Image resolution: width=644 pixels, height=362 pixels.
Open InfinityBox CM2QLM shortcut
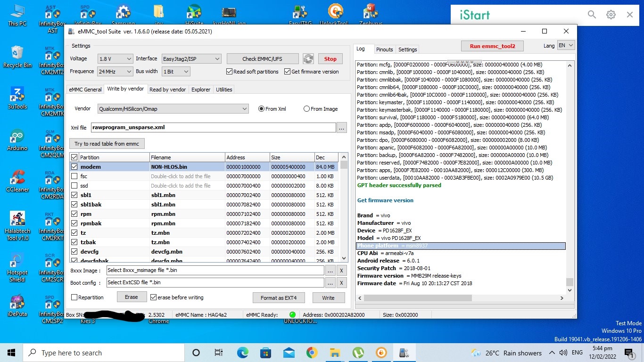(x=52, y=143)
